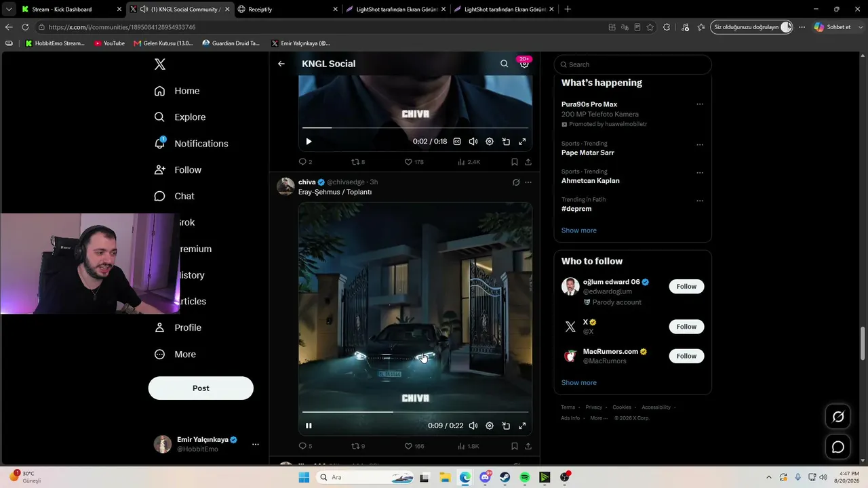Viewport: 868px width, 488px height.
Task: Open the @chivaedge handle link
Action: click(346, 182)
